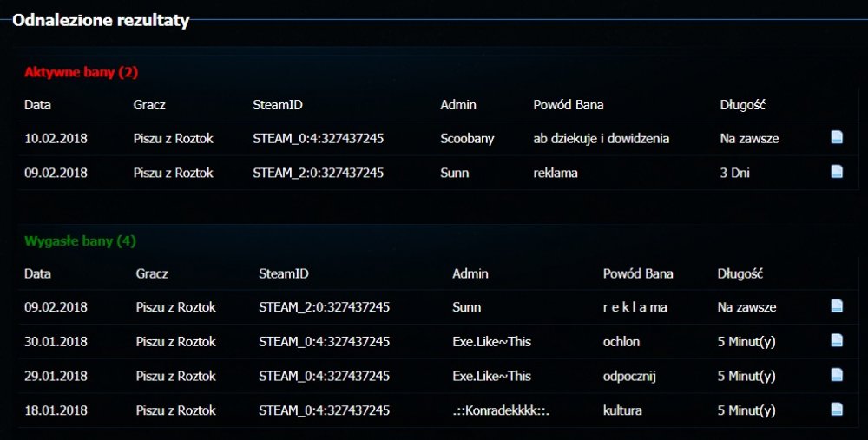Open details icon for reklama 3 Dni ban
This screenshot has height=440, width=868.
pyautogui.click(x=837, y=172)
